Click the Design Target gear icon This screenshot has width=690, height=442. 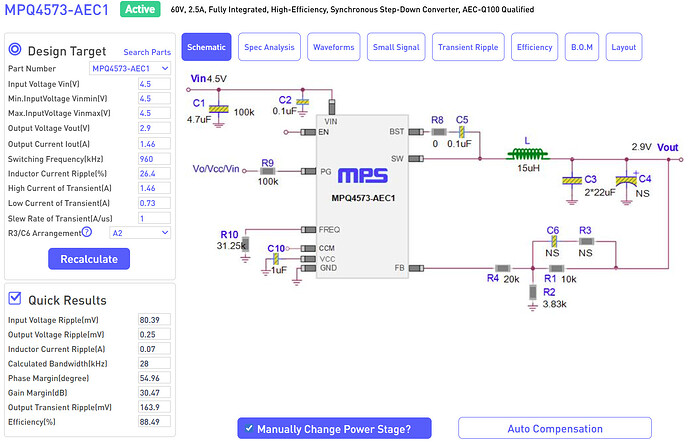(x=15, y=50)
